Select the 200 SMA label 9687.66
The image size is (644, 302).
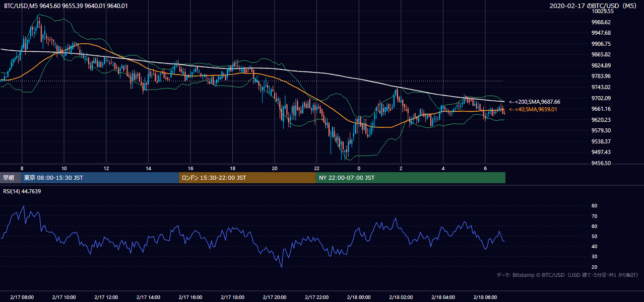tap(534, 102)
